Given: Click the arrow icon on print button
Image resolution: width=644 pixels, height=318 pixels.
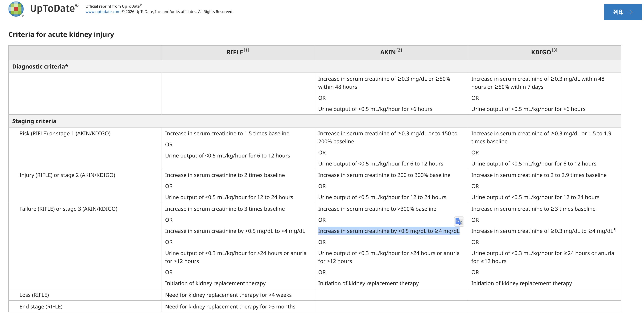Looking at the screenshot, I should pyautogui.click(x=630, y=12).
